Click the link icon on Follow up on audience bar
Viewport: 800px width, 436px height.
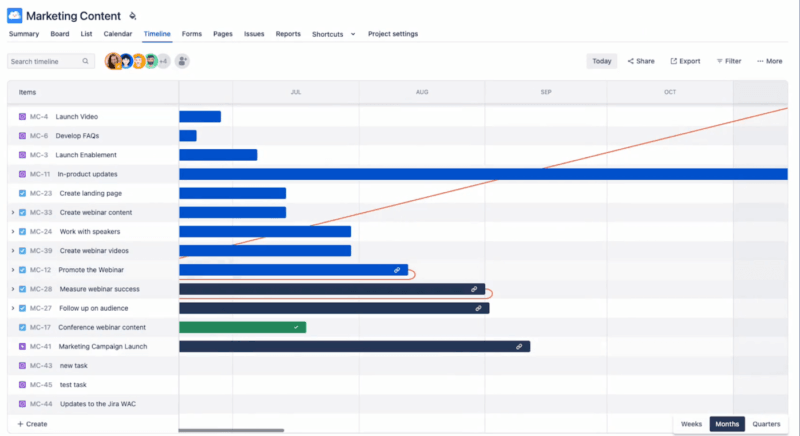click(x=478, y=308)
